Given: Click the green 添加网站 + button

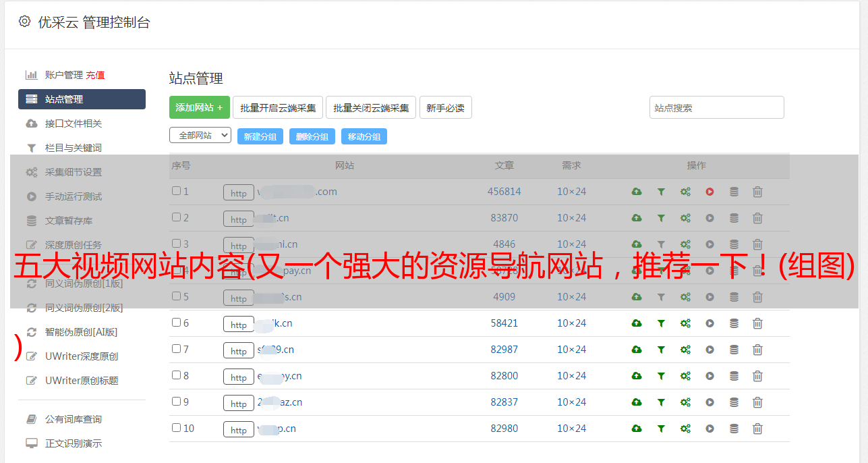Looking at the screenshot, I should (200, 107).
